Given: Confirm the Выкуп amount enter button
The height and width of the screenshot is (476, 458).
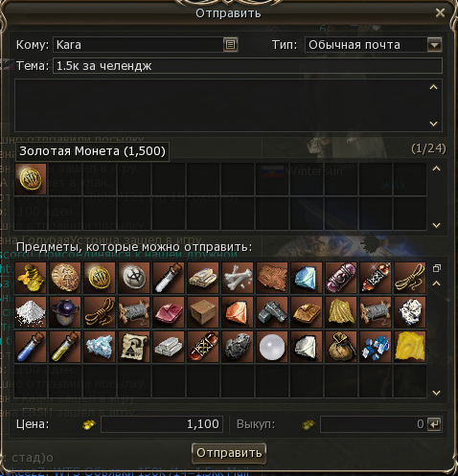Looking at the screenshot, I should (435, 424).
